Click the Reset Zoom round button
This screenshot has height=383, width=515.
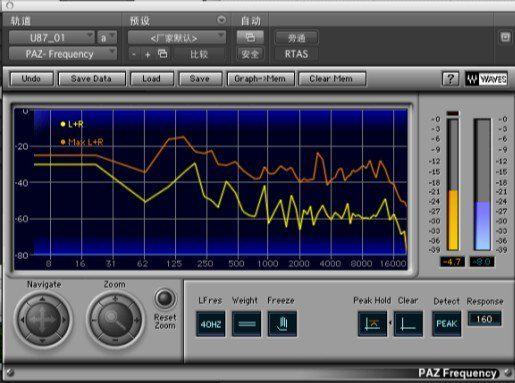click(165, 298)
